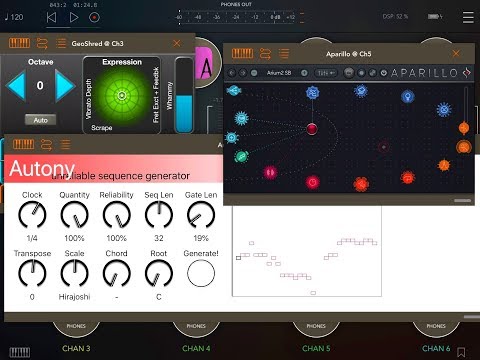Viewport: 480px width, 360px height.
Task: Click the orange slider knob in Aparillo
Action: point(464,127)
